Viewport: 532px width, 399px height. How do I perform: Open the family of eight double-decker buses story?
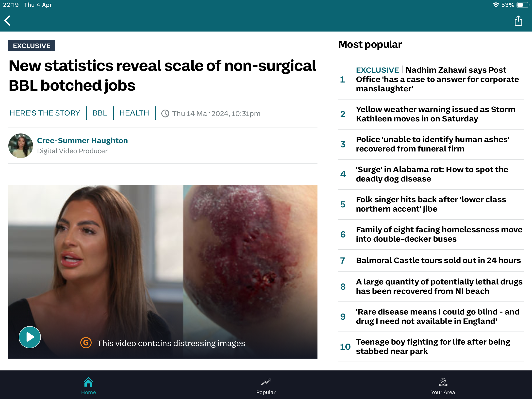(431, 234)
